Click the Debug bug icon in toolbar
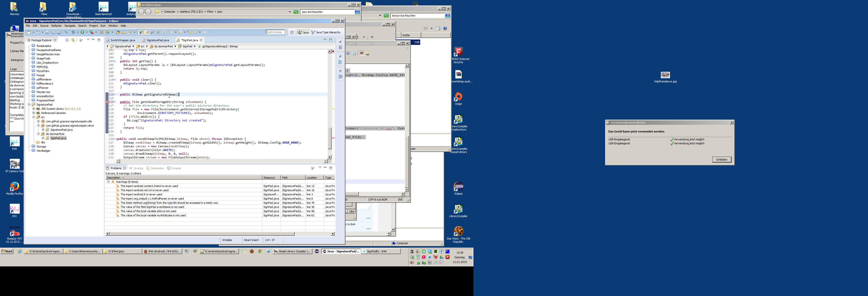The width and height of the screenshot is (868, 296). coord(73,32)
